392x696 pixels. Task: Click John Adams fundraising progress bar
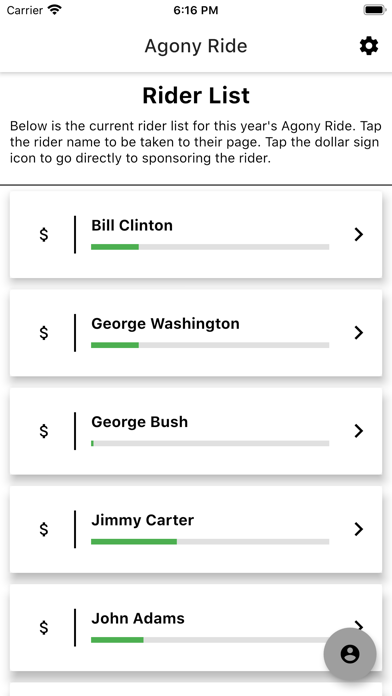(x=210, y=640)
